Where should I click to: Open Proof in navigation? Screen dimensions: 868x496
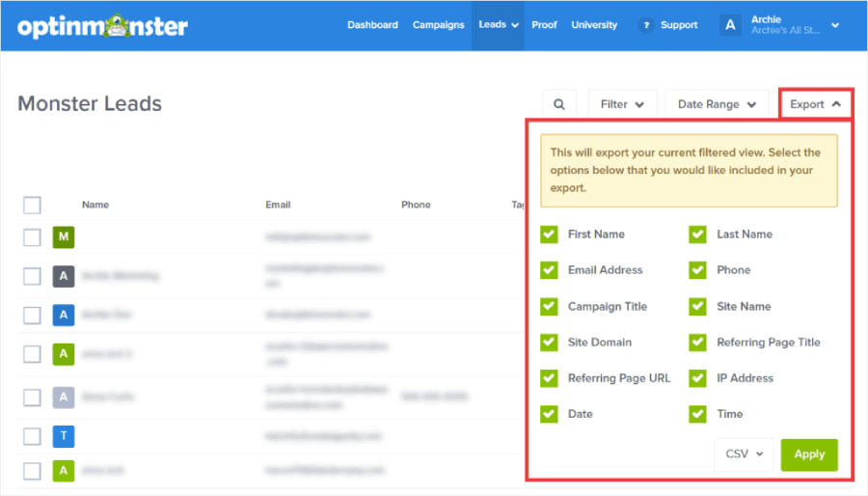point(544,25)
